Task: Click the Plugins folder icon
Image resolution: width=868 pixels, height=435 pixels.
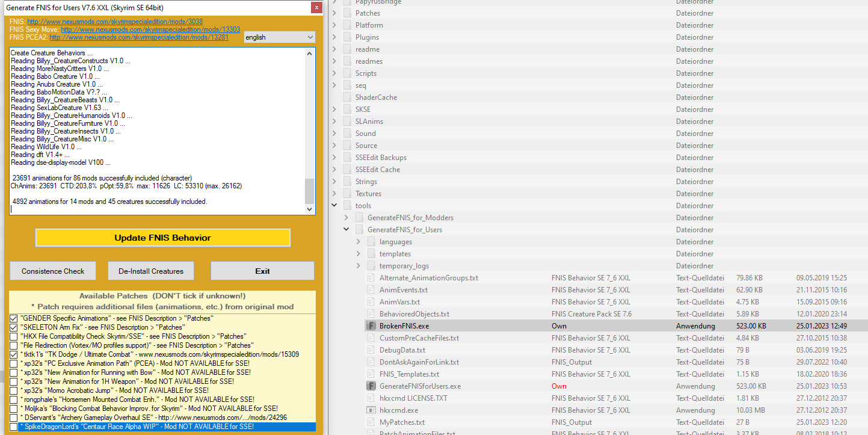Action: pyautogui.click(x=347, y=37)
